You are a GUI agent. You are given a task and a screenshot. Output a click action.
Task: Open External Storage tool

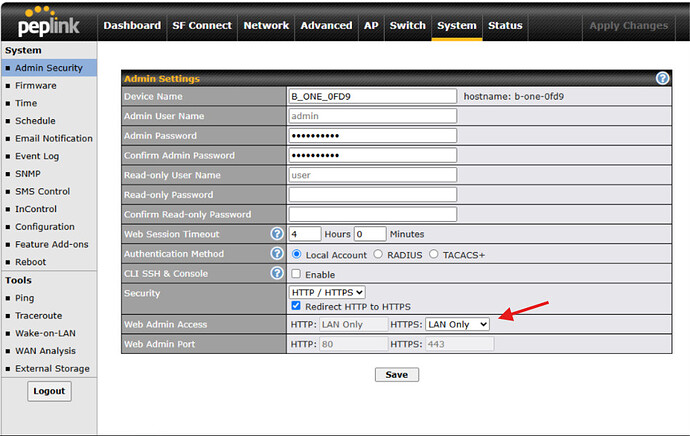tap(52, 369)
